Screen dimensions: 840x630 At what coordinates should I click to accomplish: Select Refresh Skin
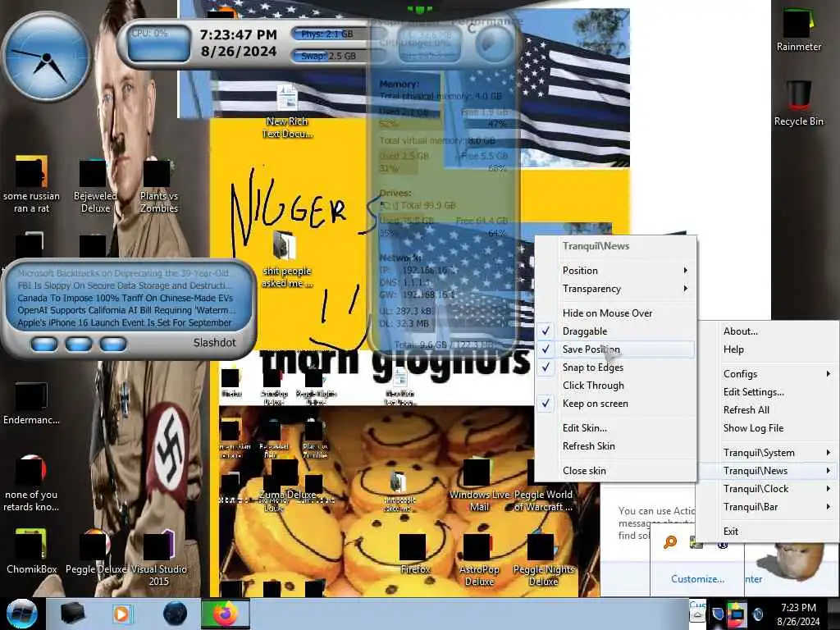click(616, 446)
